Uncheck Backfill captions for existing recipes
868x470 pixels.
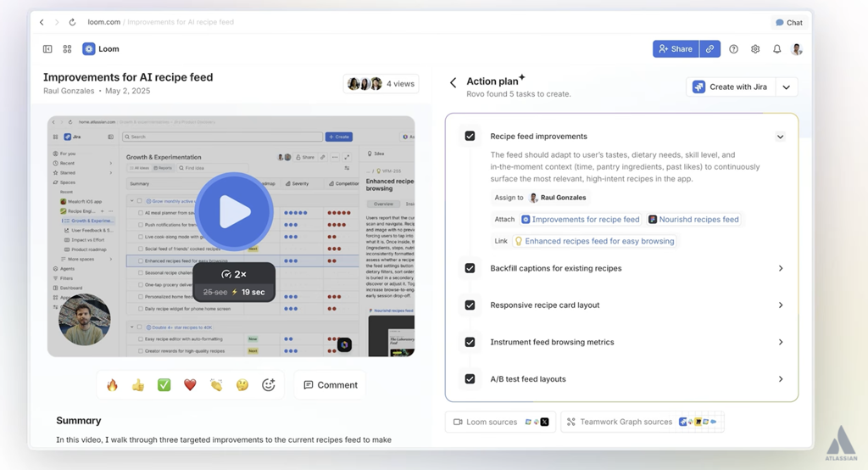coord(470,268)
